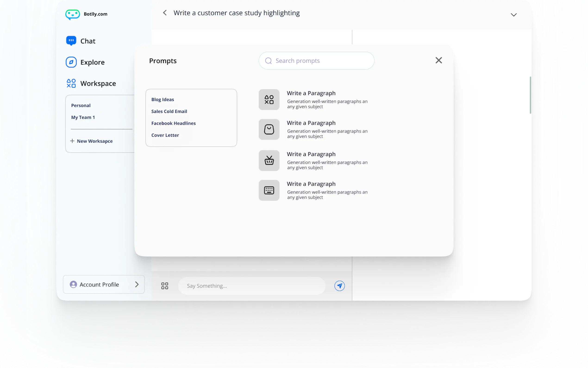The height and width of the screenshot is (368, 588).
Task: Open the Chat section icon
Action: click(71, 41)
